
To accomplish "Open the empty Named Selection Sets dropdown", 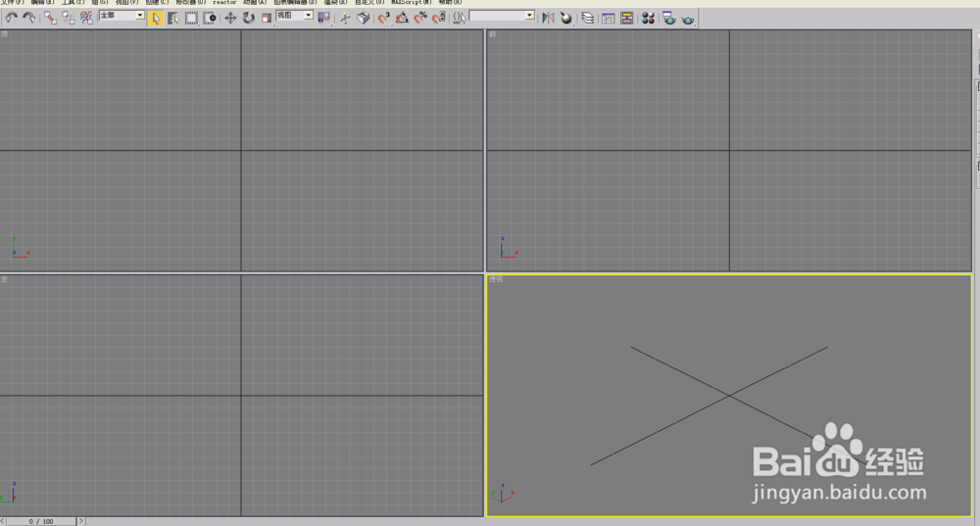I will 503,16.
